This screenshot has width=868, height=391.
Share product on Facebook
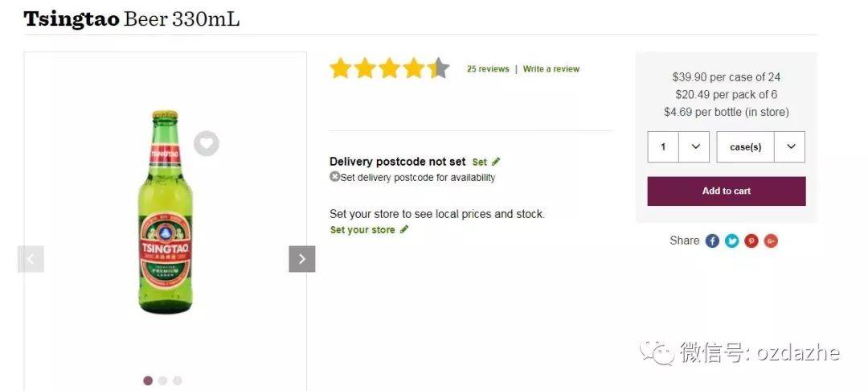pos(712,241)
